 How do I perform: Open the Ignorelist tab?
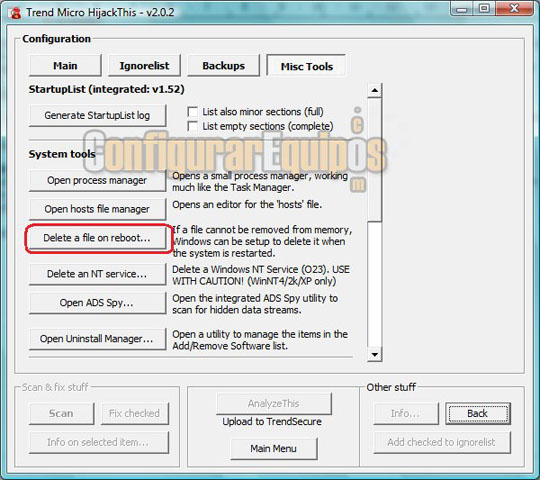coord(144,65)
